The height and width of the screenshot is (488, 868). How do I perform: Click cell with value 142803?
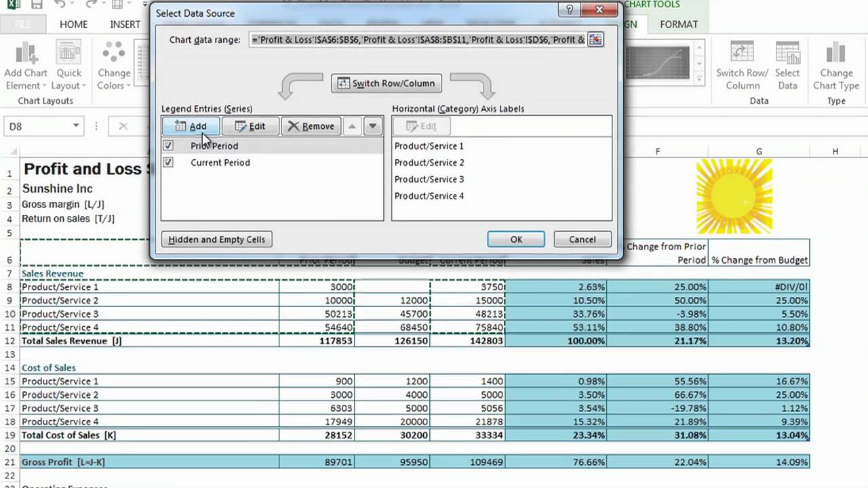(x=468, y=341)
